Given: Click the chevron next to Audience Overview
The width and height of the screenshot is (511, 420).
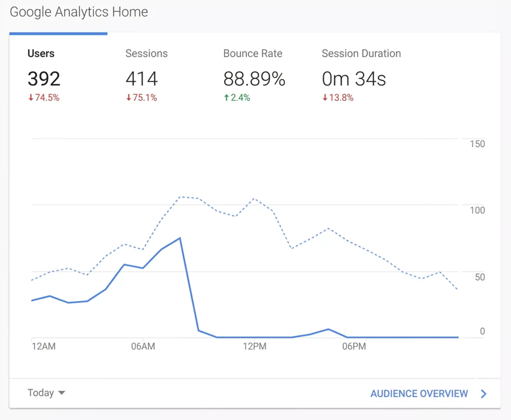Looking at the screenshot, I should [x=483, y=393].
